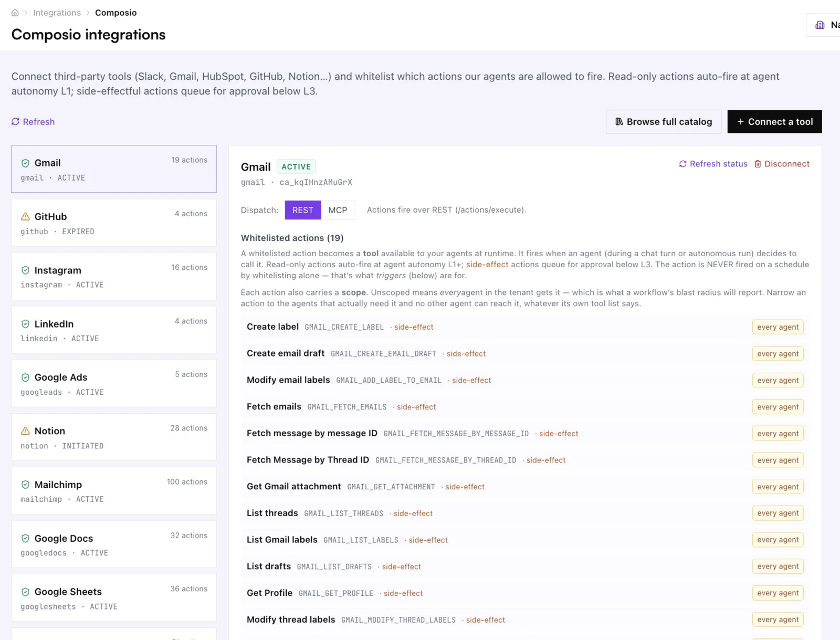Image resolution: width=840 pixels, height=640 pixels.
Task: Click the Composio integrations page title
Action: coord(88,35)
